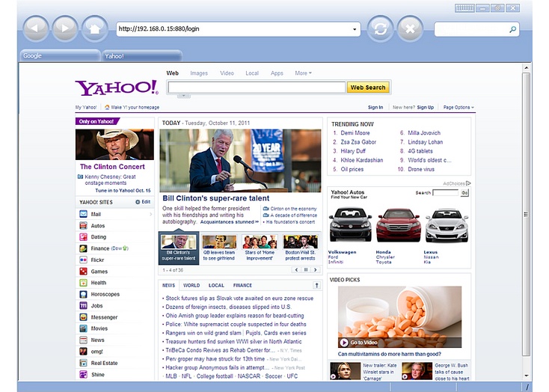Click the Movies icon in Yahoo! Sites
549x392 pixels.
pyautogui.click(x=83, y=328)
